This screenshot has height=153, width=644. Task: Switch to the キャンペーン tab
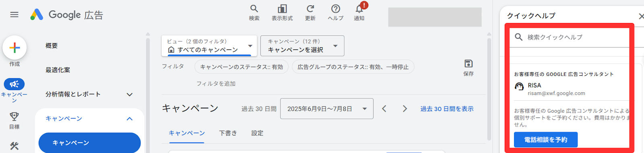pos(187,133)
